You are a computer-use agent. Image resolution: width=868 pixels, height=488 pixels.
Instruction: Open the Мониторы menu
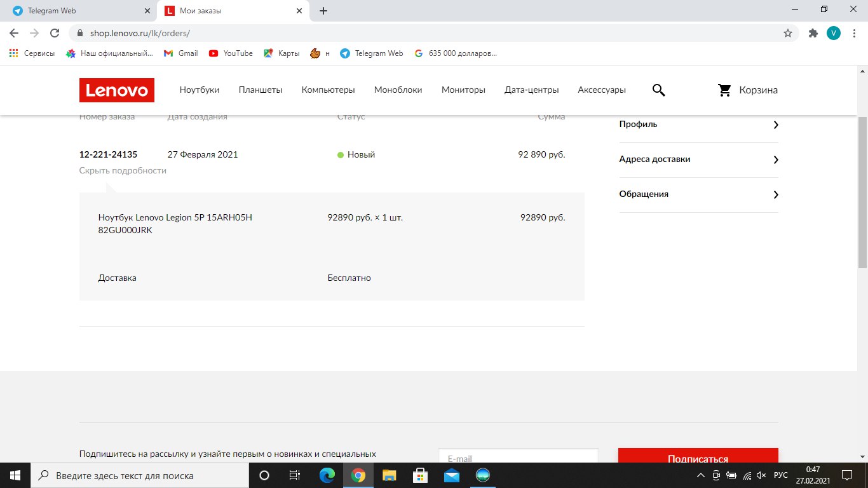[x=463, y=90]
